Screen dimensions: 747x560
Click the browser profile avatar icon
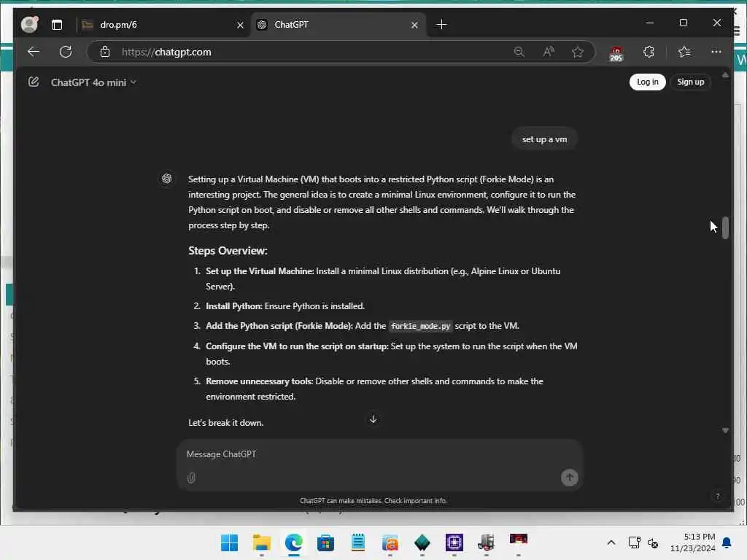tap(29, 24)
